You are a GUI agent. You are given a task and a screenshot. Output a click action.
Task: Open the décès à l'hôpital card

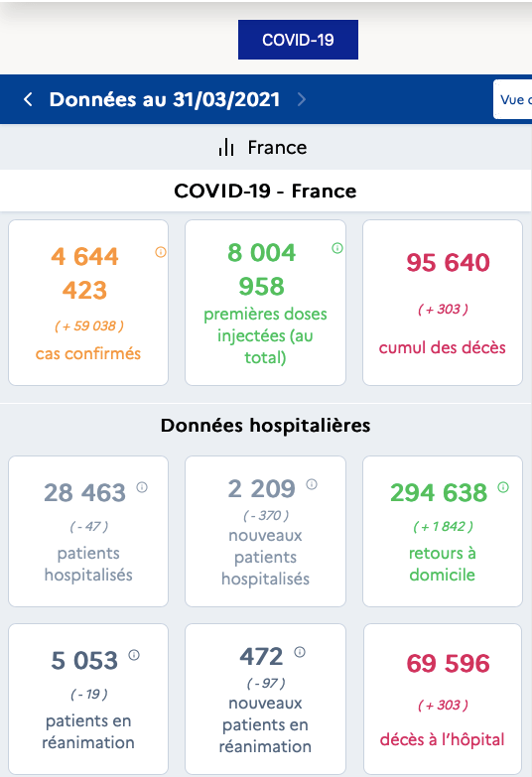pyautogui.click(x=443, y=699)
